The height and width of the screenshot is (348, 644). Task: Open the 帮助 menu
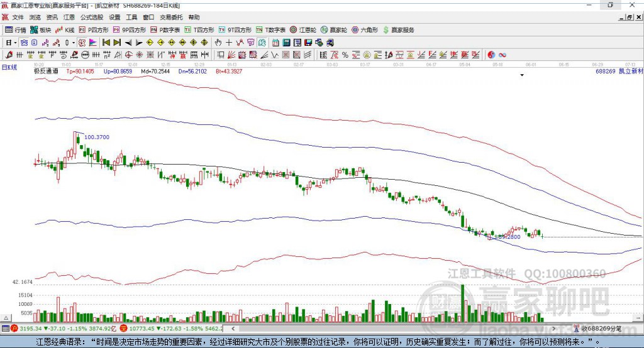tap(194, 17)
